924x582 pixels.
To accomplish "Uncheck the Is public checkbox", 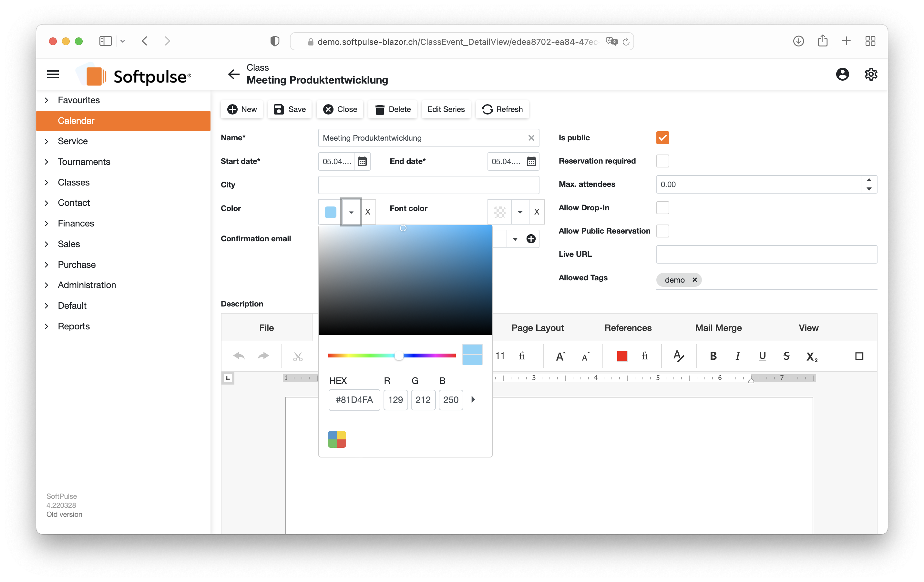I will point(662,138).
